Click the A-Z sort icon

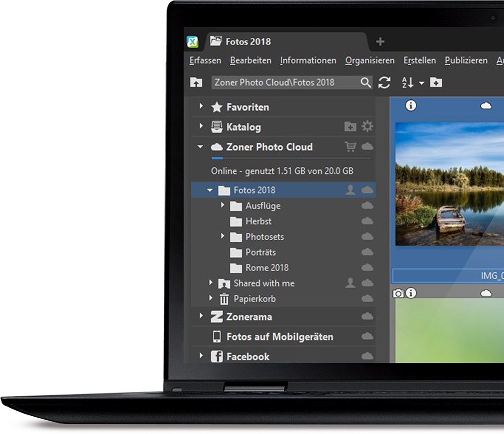click(407, 82)
